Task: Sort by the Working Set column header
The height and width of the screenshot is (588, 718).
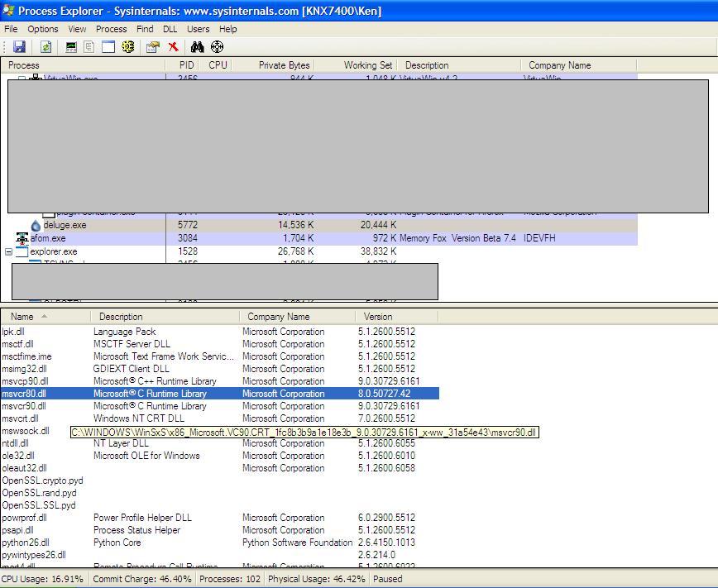Action: click(356, 65)
